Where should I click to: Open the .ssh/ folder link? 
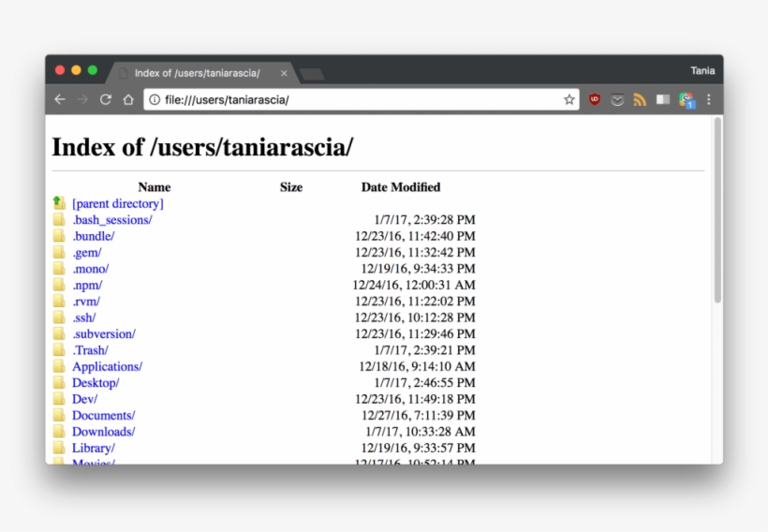coord(83,318)
